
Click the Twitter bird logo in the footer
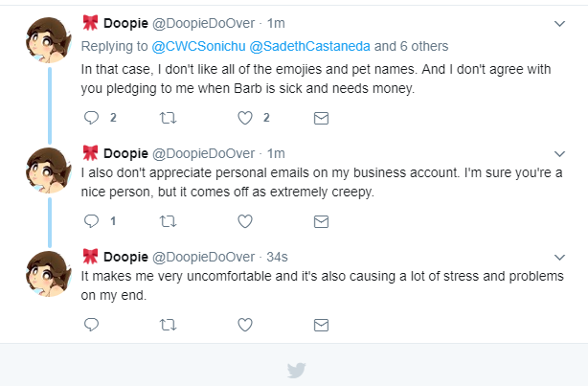[x=296, y=371]
